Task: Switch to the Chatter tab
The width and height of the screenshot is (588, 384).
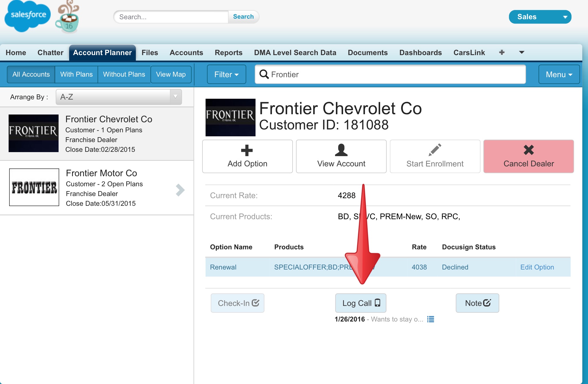Action: [x=50, y=53]
